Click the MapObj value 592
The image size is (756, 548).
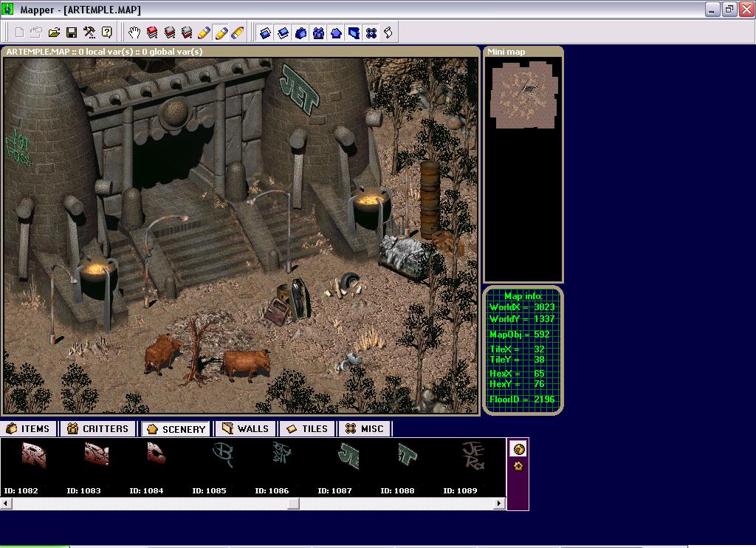coord(542,335)
